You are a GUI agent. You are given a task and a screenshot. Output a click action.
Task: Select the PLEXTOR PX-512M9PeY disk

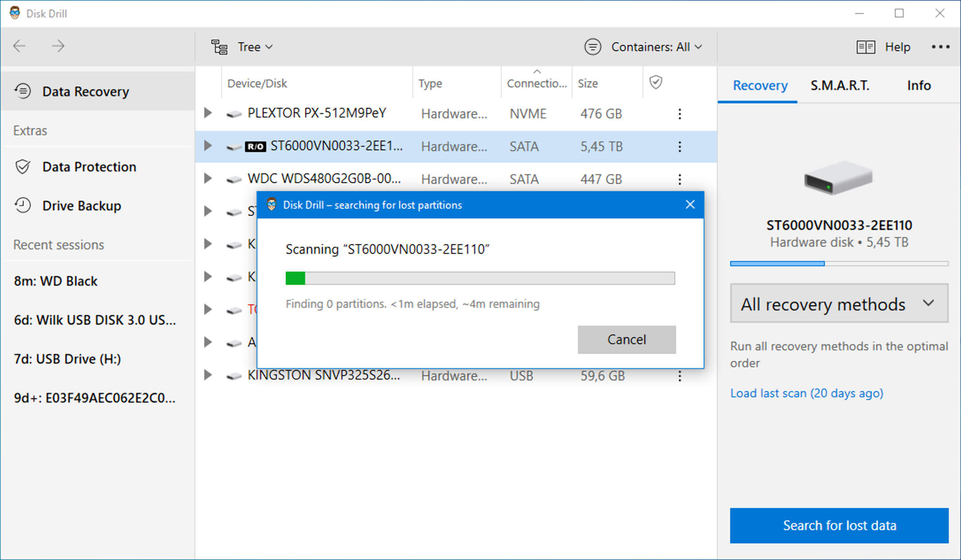coord(456,113)
